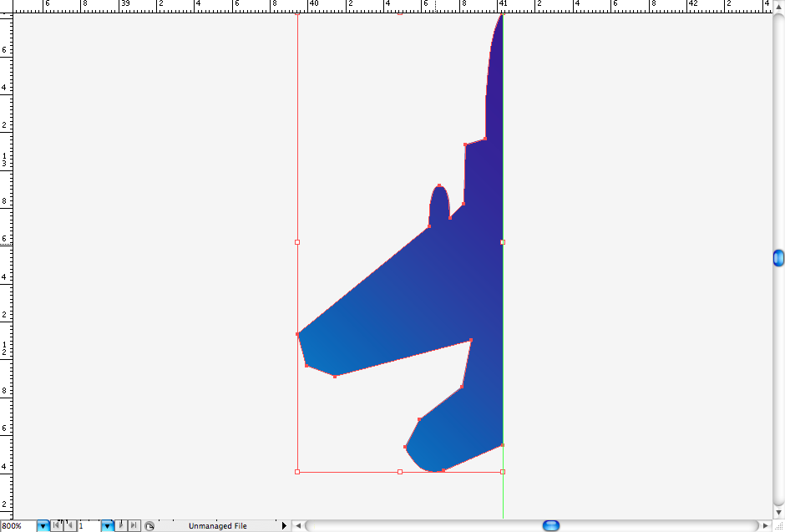Image resolution: width=785 pixels, height=532 pixels.
Task: Click the green vertical guide line
Action: coord(504,493)
